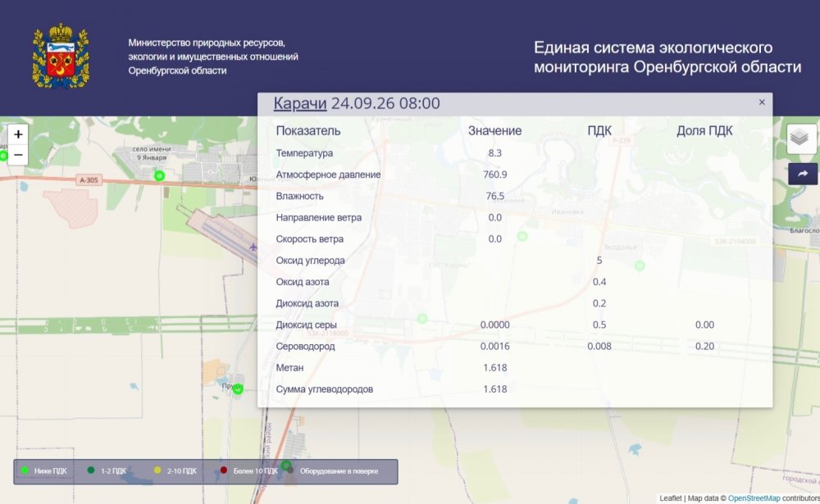Click the Доля ПДК column header
Screen dimensions: 820x504
coord(704,130)
